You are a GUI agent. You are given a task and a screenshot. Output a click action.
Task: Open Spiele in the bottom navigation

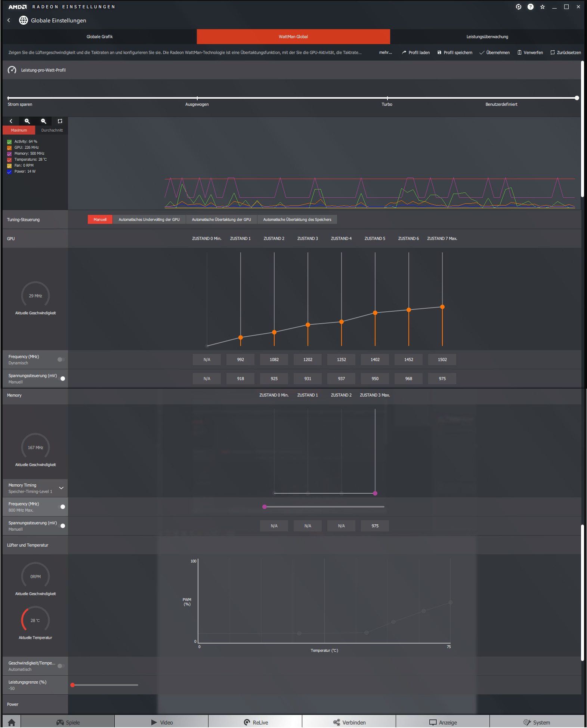coord(68,722)
